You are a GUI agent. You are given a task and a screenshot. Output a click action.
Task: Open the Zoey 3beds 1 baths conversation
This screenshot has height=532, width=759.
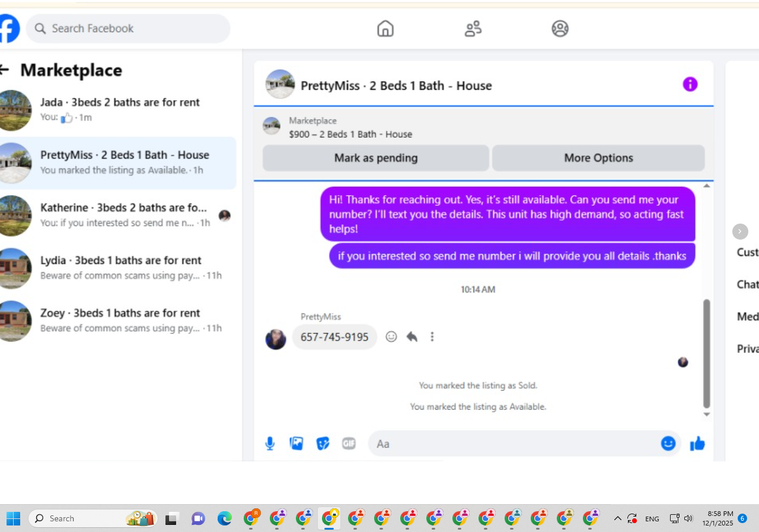click(118, 321)
